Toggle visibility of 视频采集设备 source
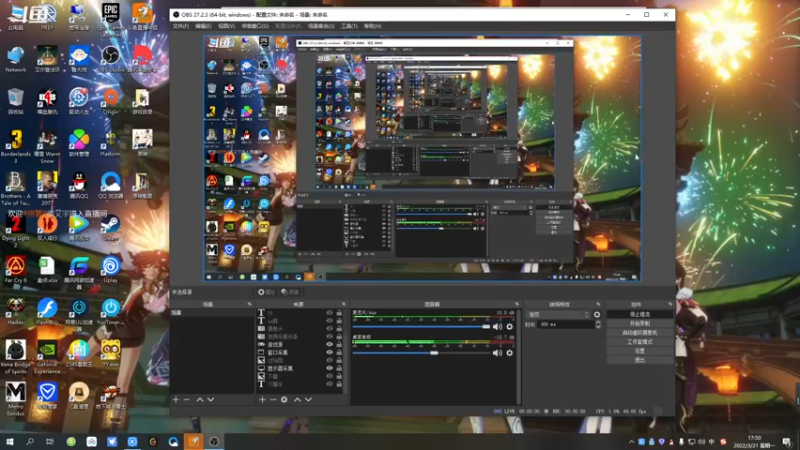This screenshot has height=450, width=800. [x=330, y=337]
